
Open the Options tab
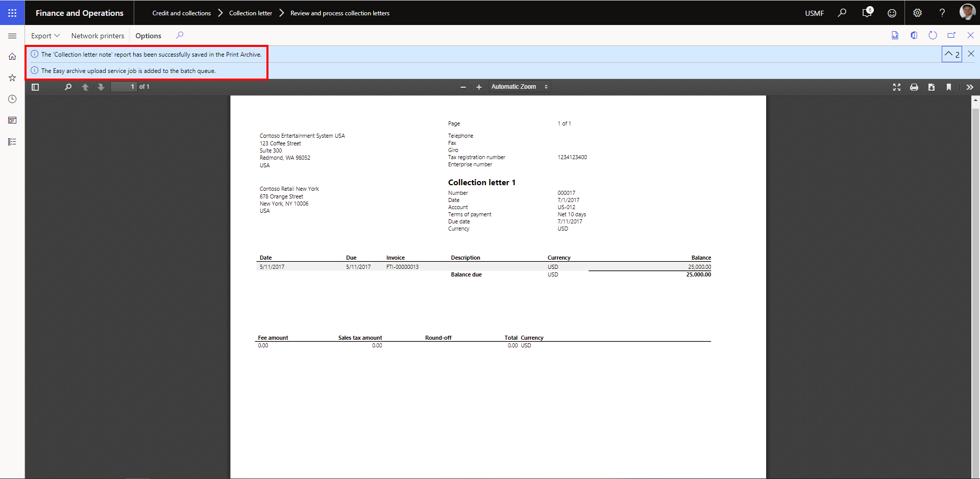click(x=148, y=36)
